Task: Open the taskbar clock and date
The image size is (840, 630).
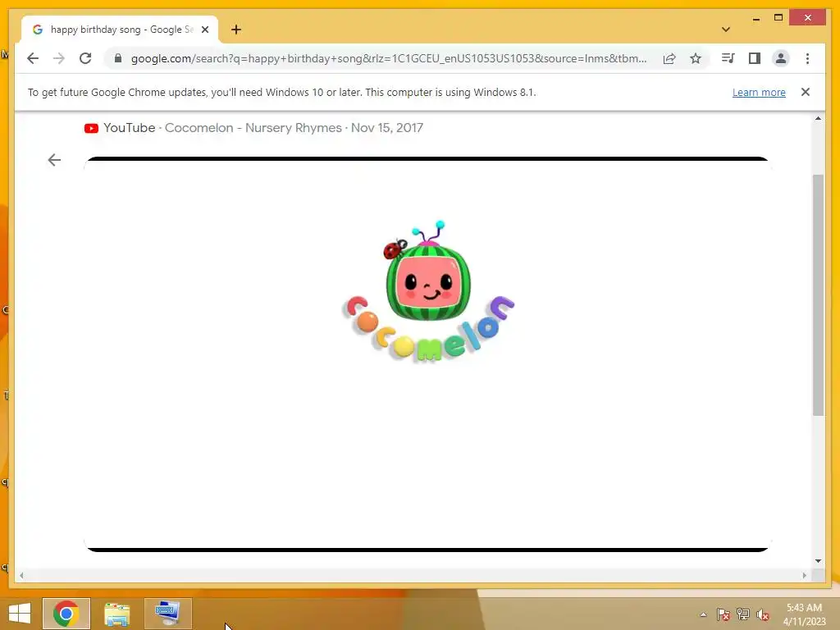Action: 804,614
